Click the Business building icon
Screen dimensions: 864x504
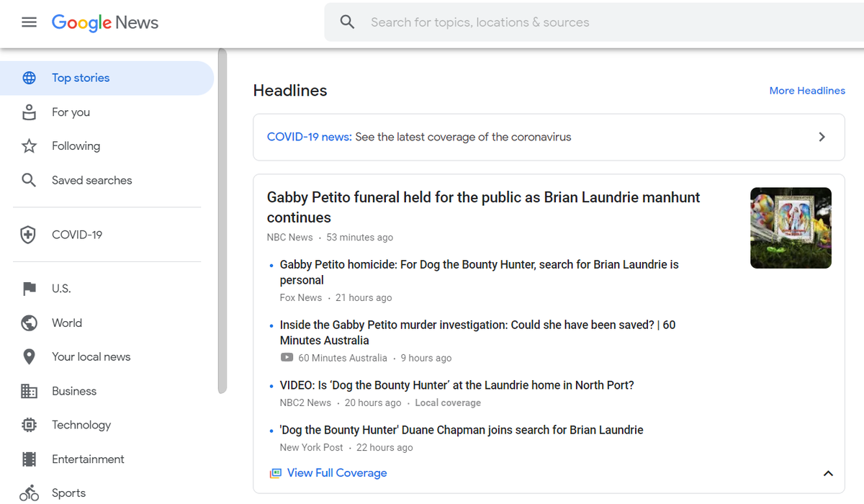pos(29,391)
